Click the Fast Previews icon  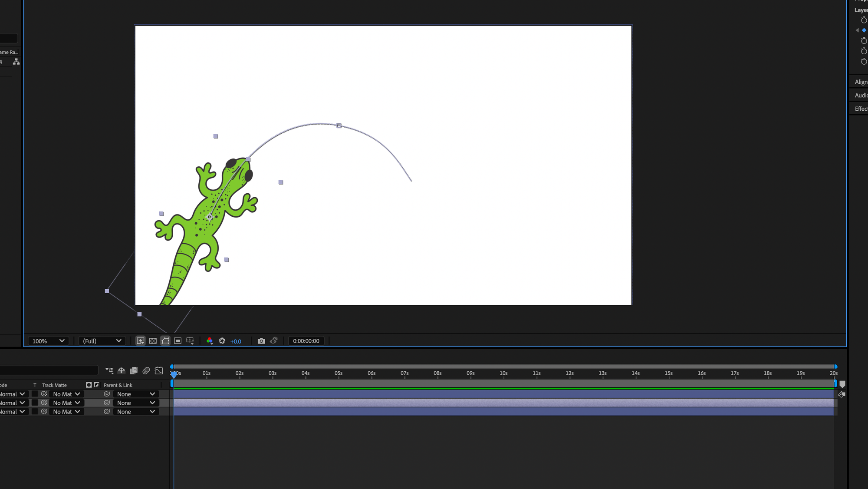(x=141, y=341)
